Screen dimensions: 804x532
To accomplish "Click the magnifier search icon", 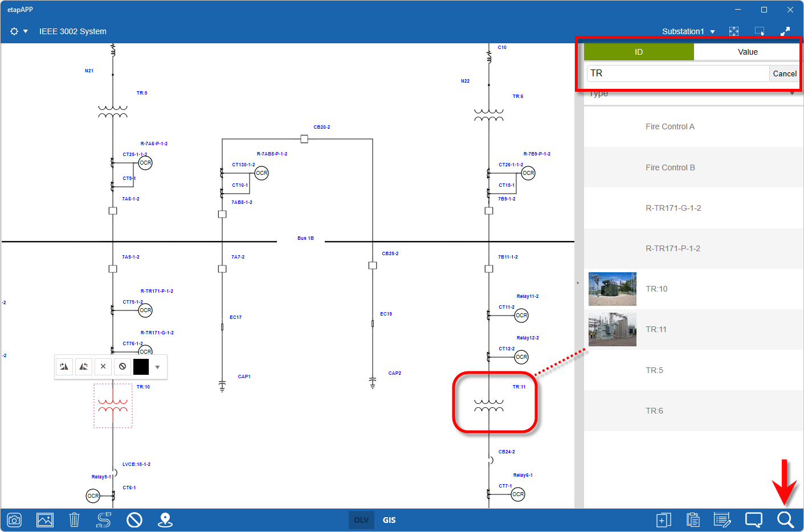I will click(785, 520).
